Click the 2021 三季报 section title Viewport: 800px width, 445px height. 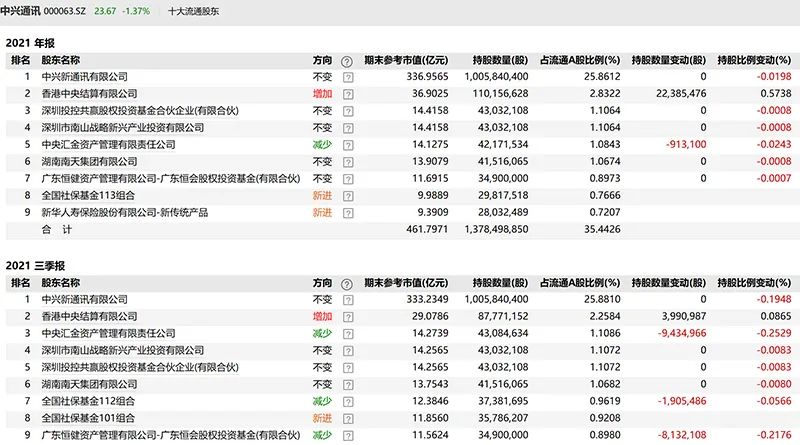point(35,265)
